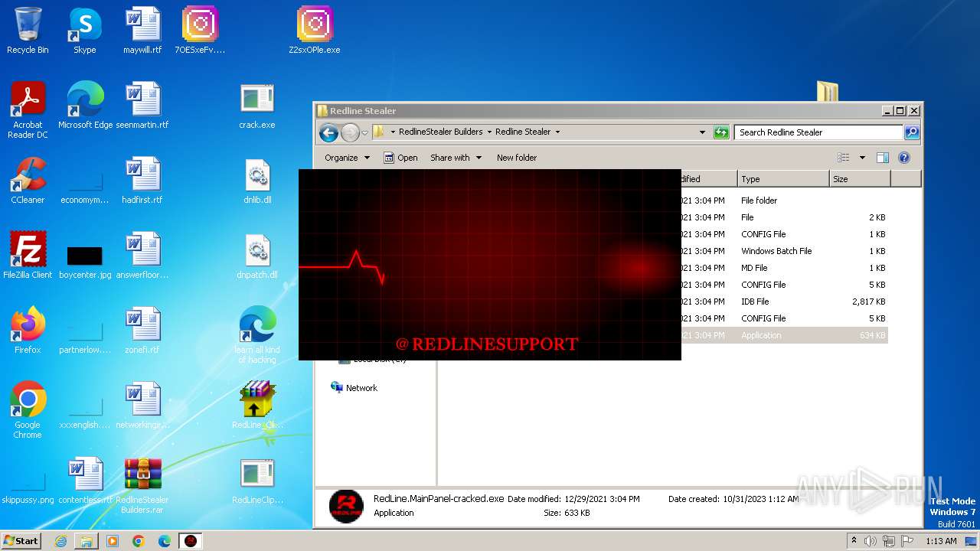Select the Firefox desktop shortcut
The height and width of the screenshot is (551, 980).
click(x=28, y=331)
